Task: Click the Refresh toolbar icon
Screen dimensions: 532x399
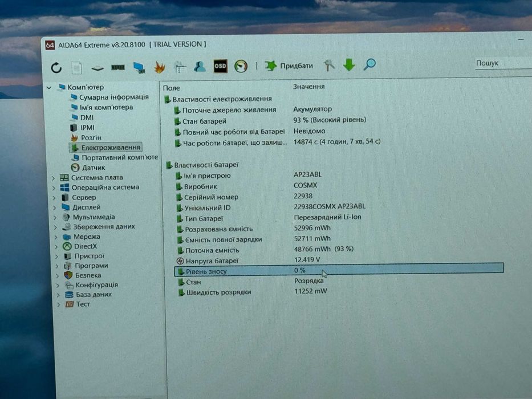Action: click(56, 68)
